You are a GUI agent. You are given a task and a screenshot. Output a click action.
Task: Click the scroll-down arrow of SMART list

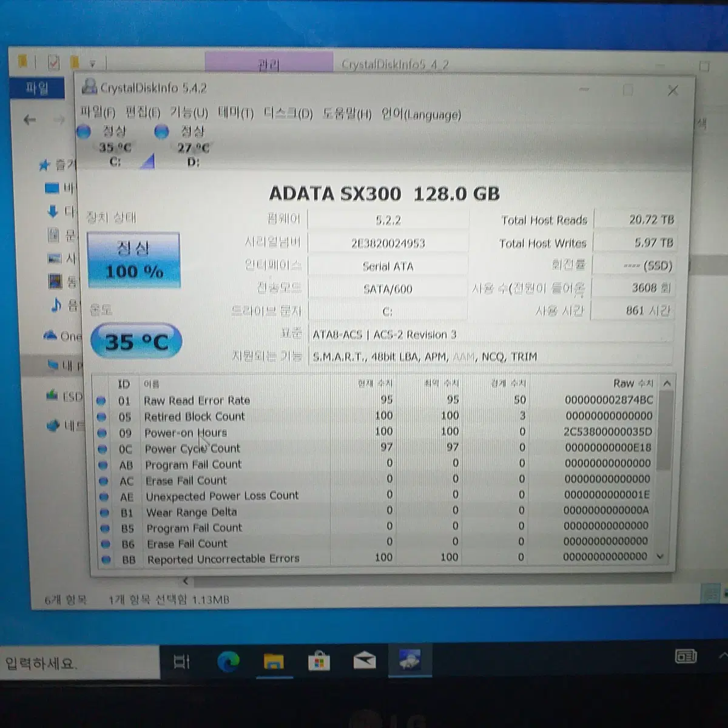click(661, 556)
